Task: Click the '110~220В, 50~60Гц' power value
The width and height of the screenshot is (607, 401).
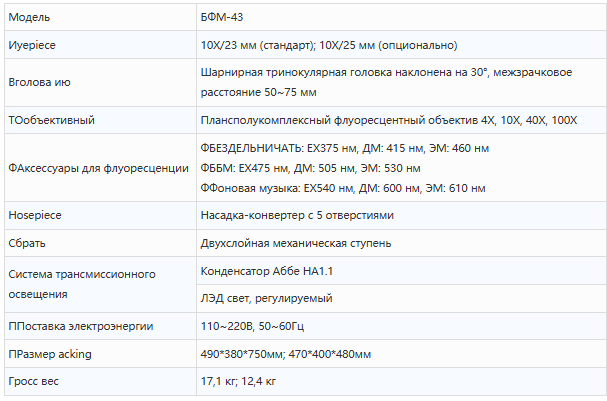Action: point(252,326)
